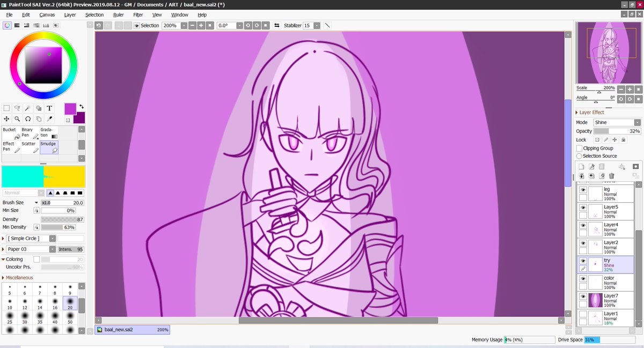This screenshot has height=348, width=644.
Task: Enable the Clipping Group checkbox
Action: click(579, 148)
